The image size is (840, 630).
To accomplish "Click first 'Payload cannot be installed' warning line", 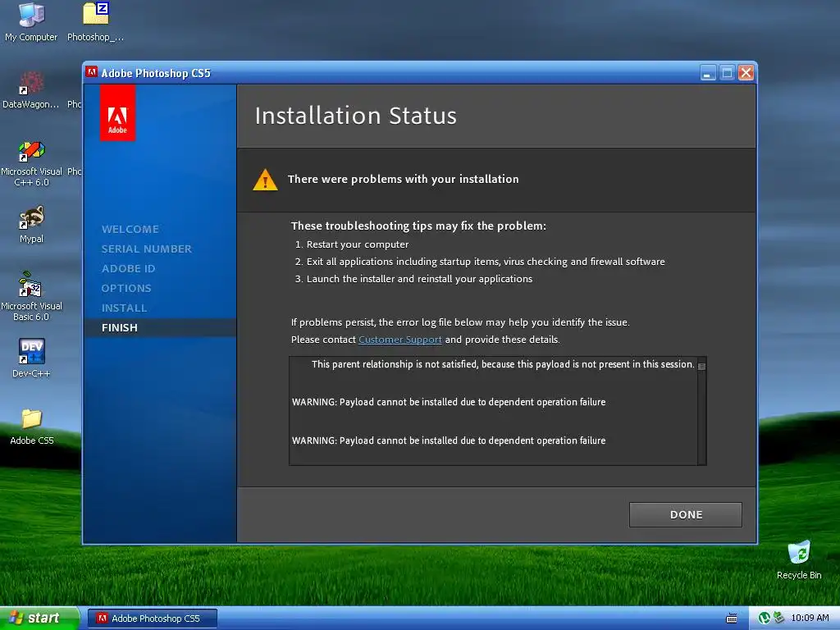I will click(449, 402).
